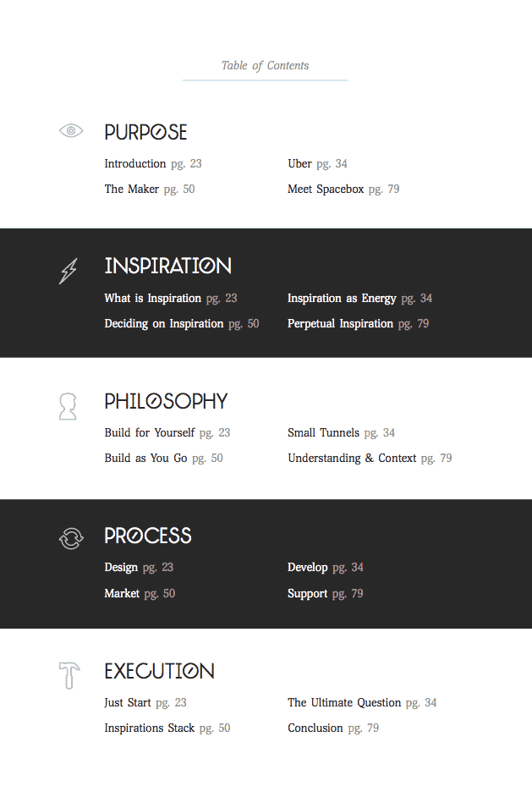Open the Support chapter link
The width and height of the screenshot is (532, 808).
point(307,594)
